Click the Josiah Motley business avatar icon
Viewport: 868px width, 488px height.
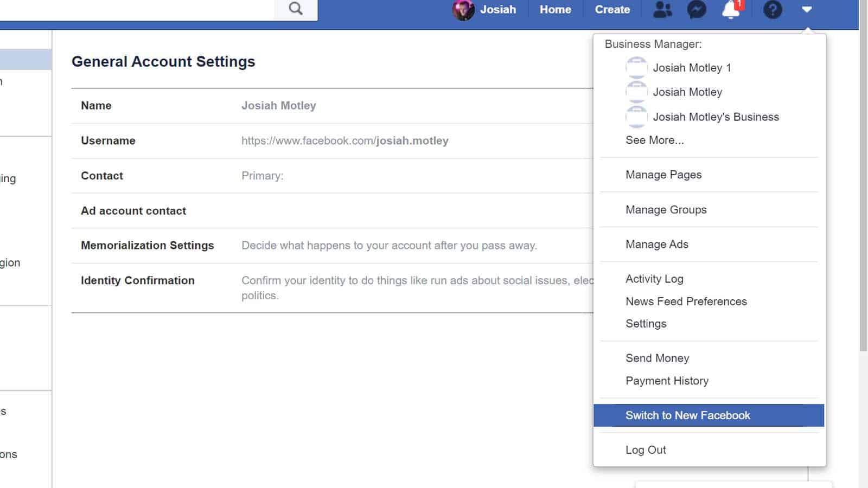[636, 92]
